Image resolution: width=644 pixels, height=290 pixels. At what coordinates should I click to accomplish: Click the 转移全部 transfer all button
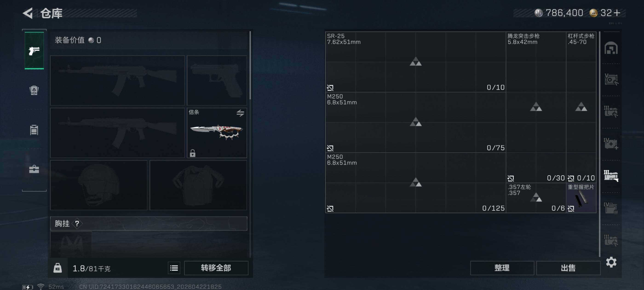click(216, 268)
